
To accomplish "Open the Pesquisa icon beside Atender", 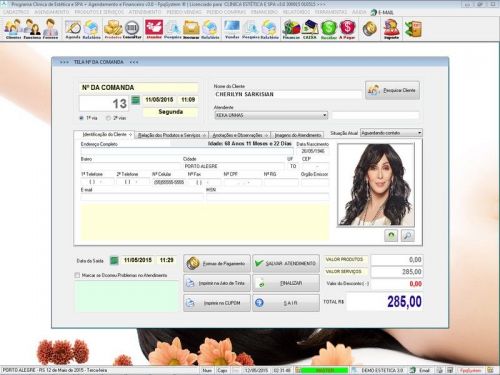I will click(x=173, y=29).
